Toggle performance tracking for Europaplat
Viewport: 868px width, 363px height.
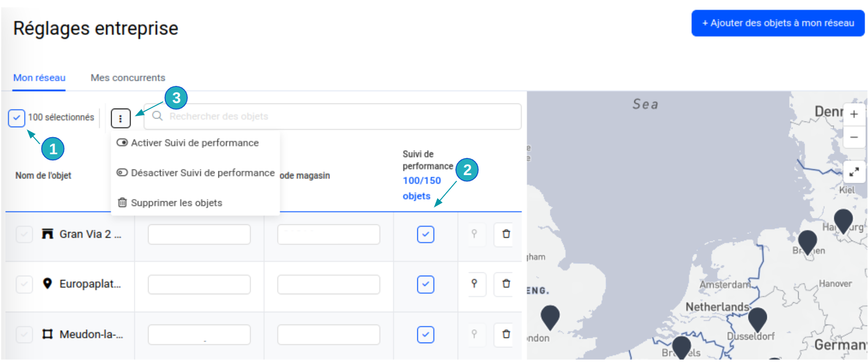click(425, 284)
